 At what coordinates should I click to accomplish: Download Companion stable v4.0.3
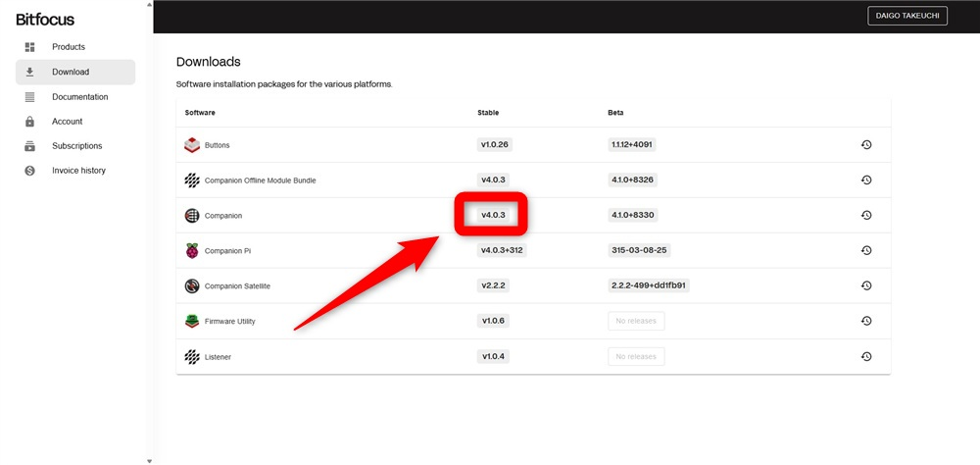[x=493, y=215]
